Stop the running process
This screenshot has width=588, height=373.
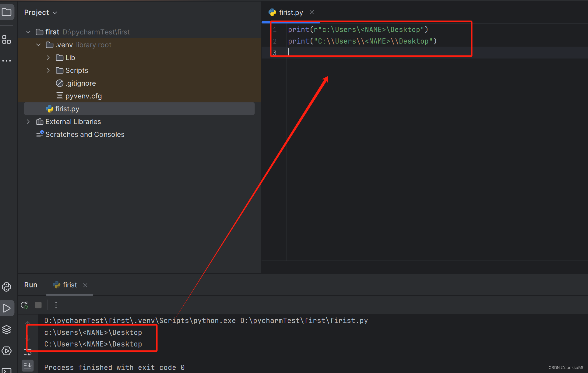[38, 305]
